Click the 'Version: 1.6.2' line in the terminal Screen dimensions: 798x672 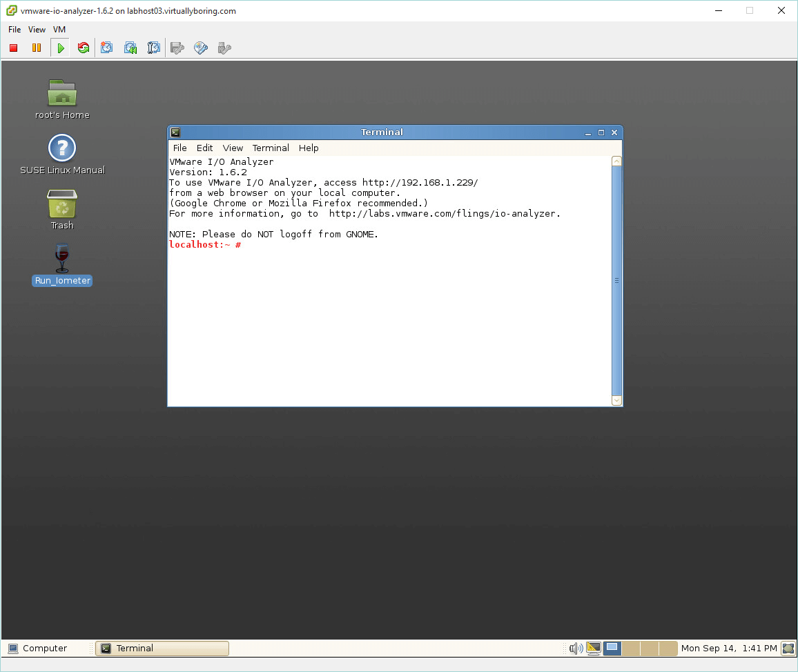click(208, 172)
